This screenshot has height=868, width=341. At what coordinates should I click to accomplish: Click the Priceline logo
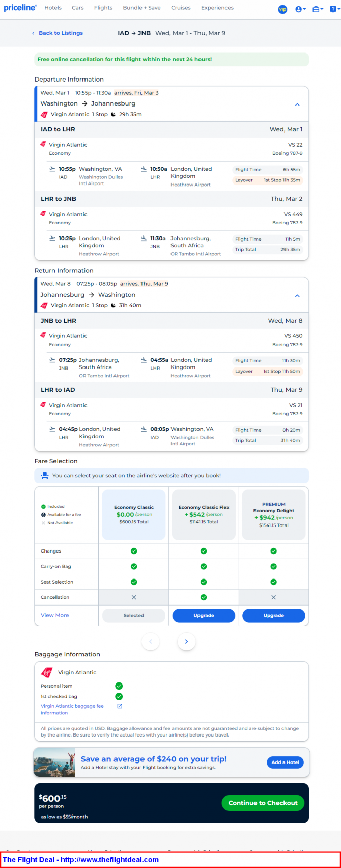pos(20,8)
